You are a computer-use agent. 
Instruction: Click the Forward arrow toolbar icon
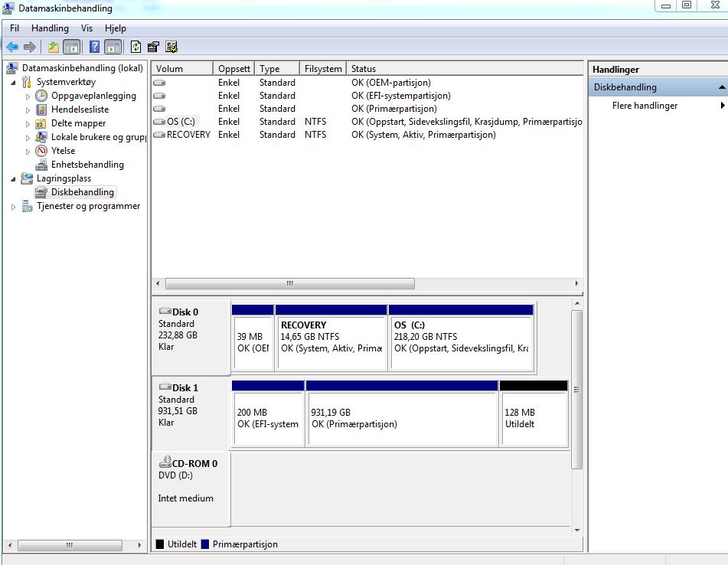click(29, 47)
